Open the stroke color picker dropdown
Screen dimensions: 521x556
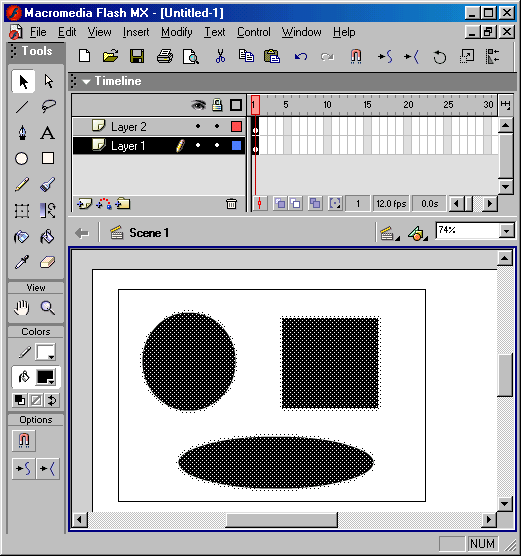pos(45,352)
